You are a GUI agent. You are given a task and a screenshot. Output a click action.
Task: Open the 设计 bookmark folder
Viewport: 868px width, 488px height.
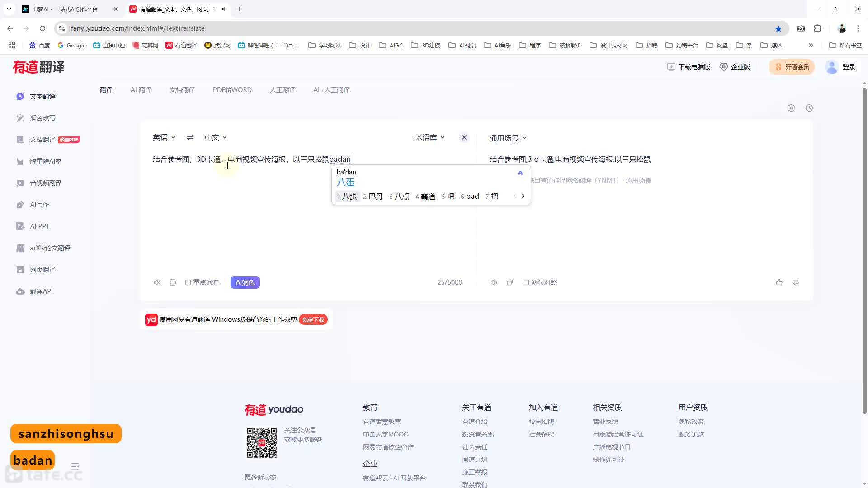coord(360,45)
